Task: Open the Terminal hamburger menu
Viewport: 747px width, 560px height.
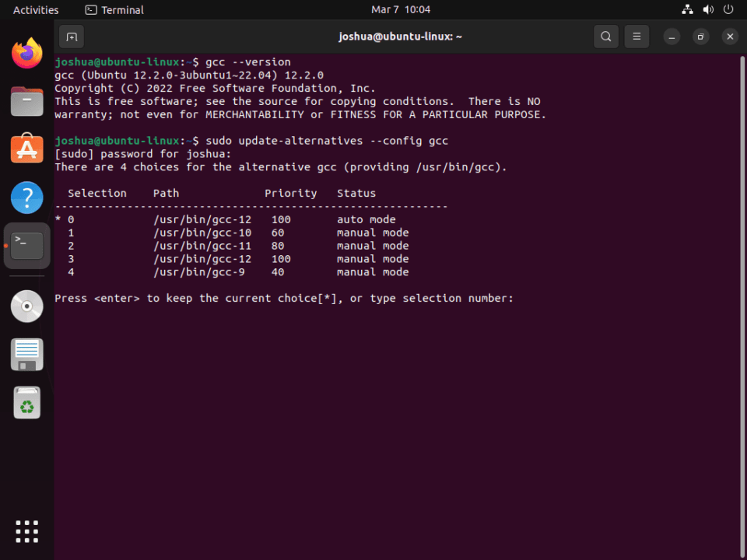Action: 637,37
